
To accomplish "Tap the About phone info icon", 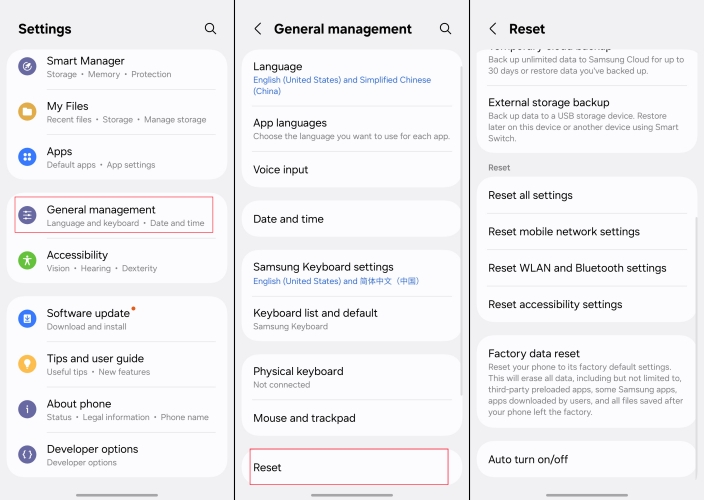I will (x=28, y=410).
